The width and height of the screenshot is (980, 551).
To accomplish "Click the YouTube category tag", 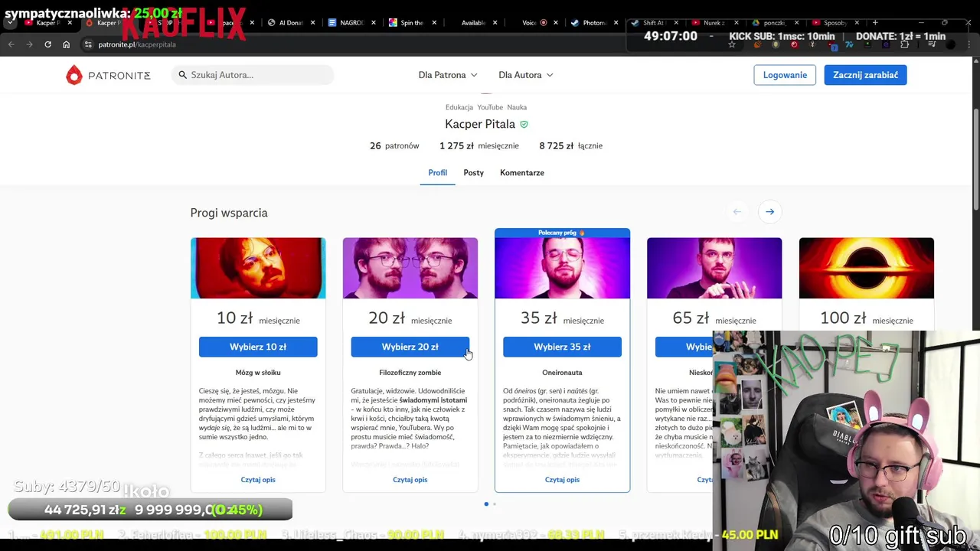I will (x=490, y=107).
